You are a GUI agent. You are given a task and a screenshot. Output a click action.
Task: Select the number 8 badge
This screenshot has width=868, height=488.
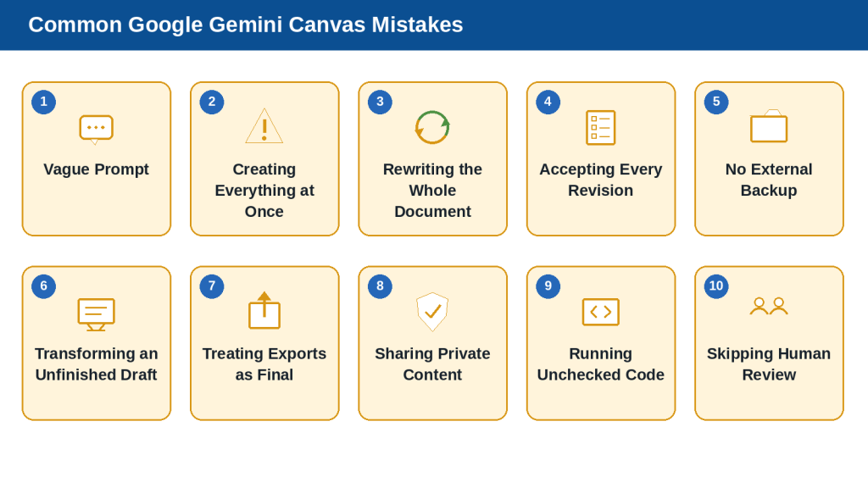[x=380, y=286]
